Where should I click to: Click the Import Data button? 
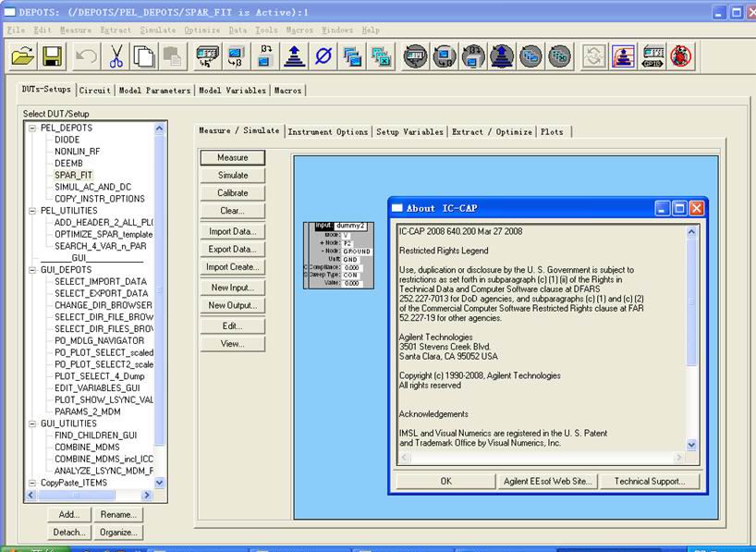pos(232,231)
